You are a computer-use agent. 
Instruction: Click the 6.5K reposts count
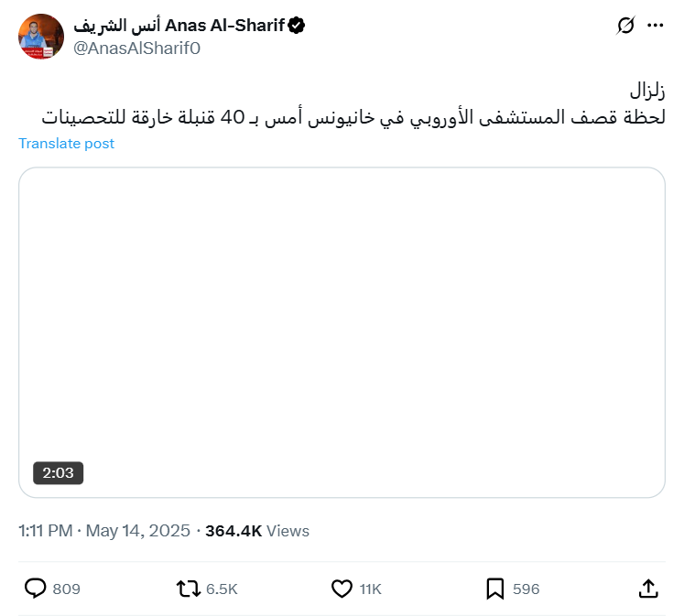coord(222,589)
